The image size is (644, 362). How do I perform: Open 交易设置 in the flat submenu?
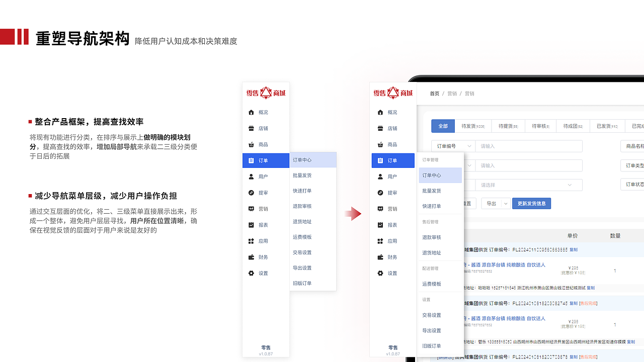313,252
